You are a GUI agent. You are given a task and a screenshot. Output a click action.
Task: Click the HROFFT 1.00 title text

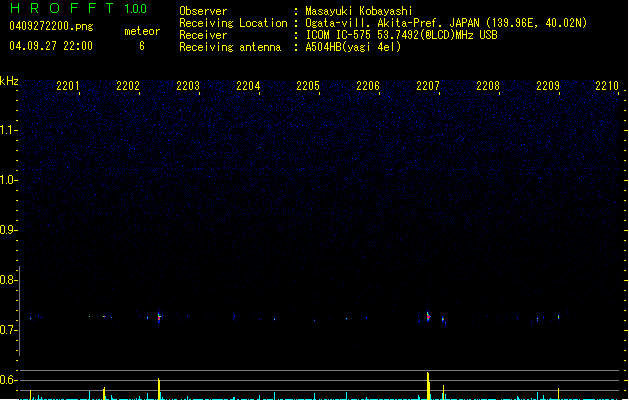(x=79, y=8)
